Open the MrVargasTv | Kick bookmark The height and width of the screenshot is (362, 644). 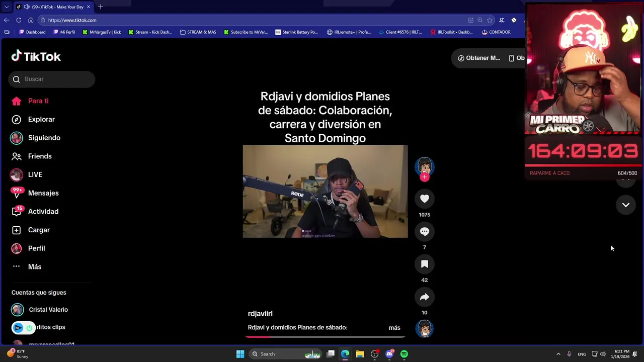(x=102, y=32)
